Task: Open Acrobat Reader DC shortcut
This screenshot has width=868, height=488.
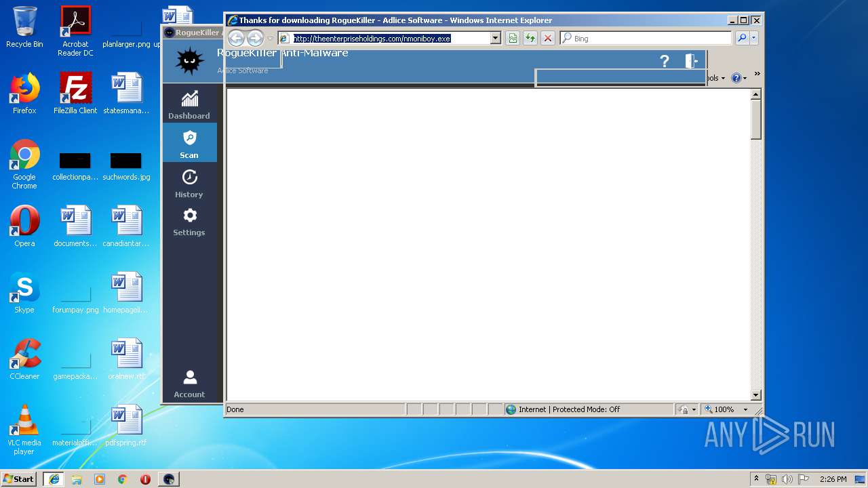Action: 75,31
